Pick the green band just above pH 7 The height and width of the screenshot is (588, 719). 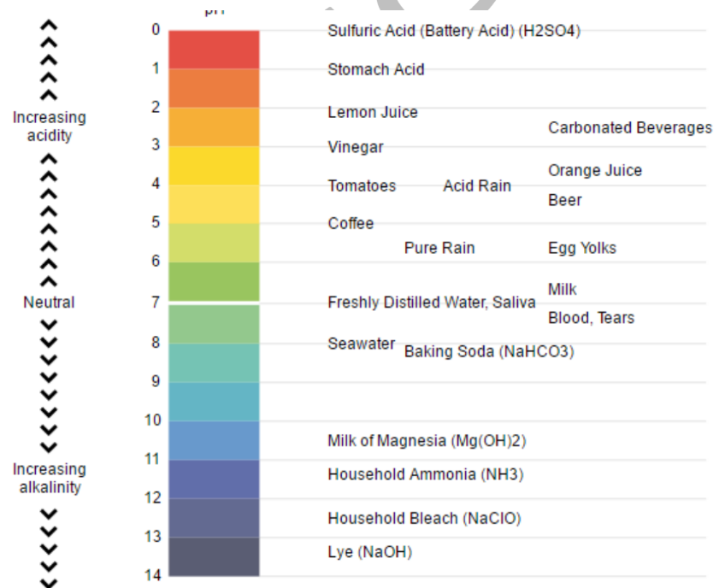[214, 281]
